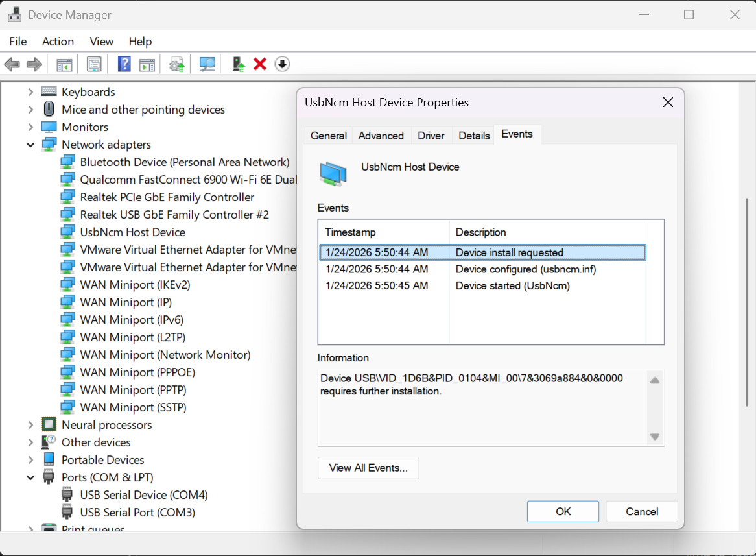
Task: Select the Device started (UsbNcm) event
Action: pos(512,285)
